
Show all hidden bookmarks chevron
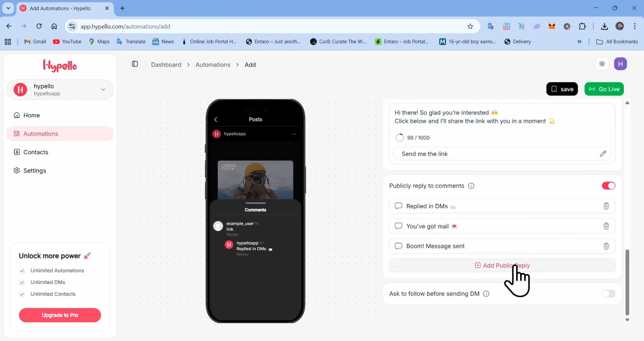coord(579,42)
